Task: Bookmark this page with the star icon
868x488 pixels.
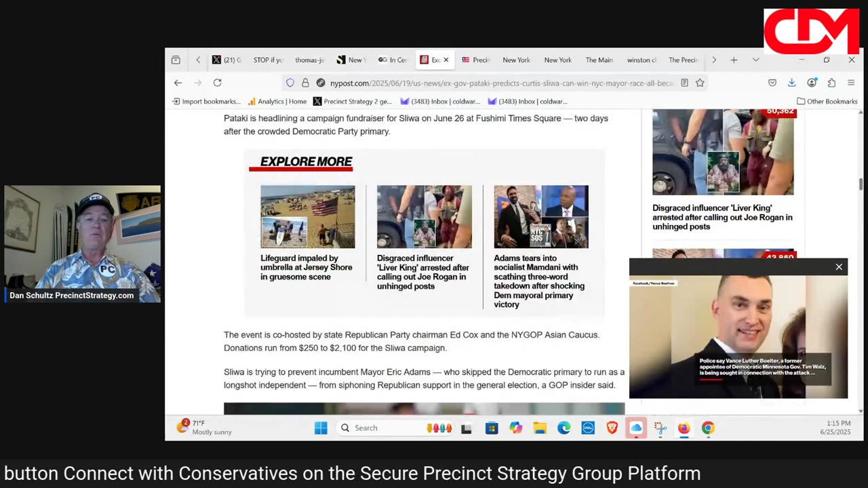Action: click(x=700, y=83)
